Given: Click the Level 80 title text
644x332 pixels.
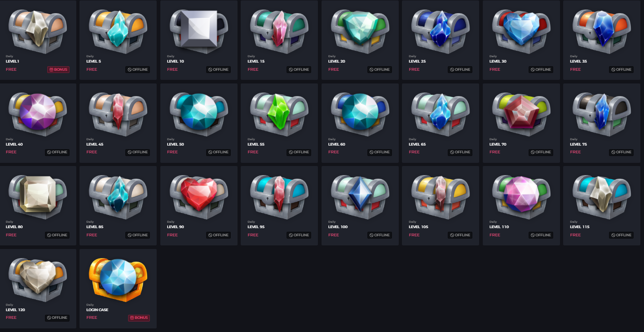Looking at the screenshot, I should tap(14, 227).
